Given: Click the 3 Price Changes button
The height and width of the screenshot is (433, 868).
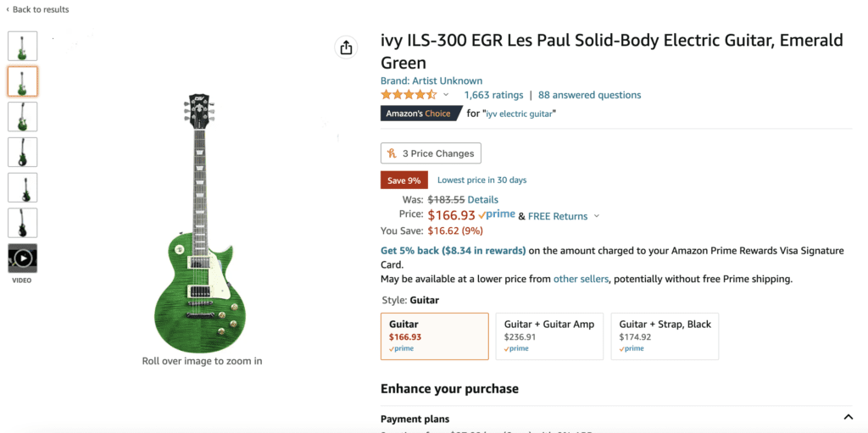Looking at the screenshot, I should (431, 153).
